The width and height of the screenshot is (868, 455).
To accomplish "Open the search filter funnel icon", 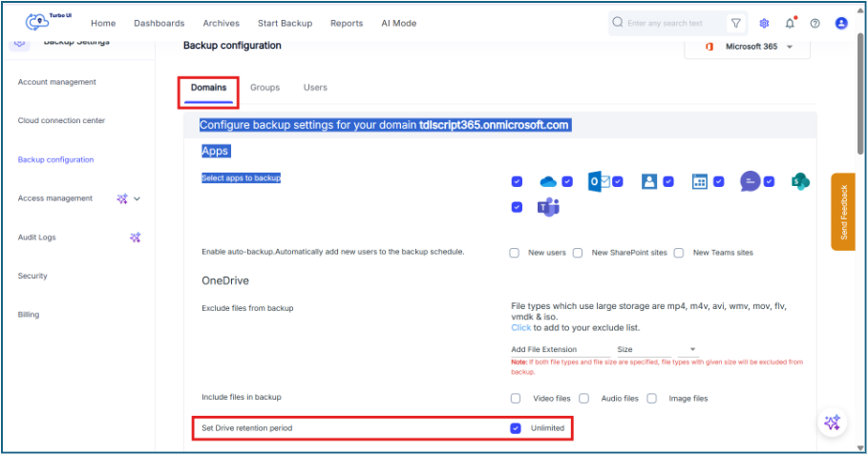I will click(735, 23).
